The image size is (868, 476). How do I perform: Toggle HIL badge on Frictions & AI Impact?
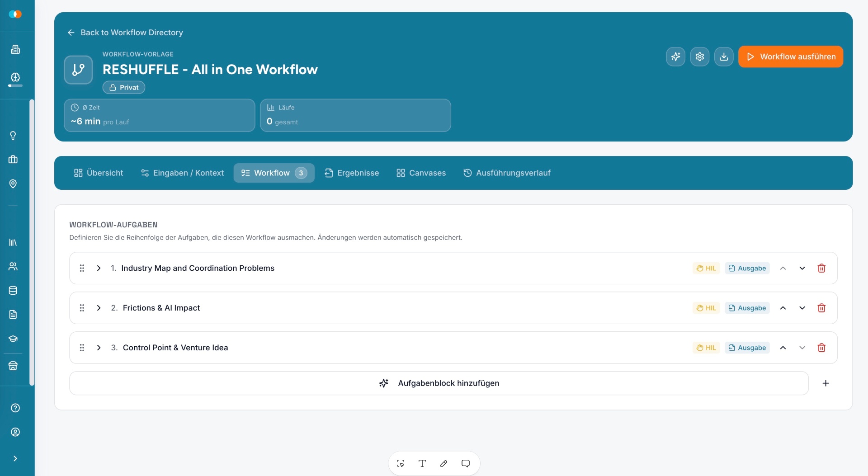(706, 308)
